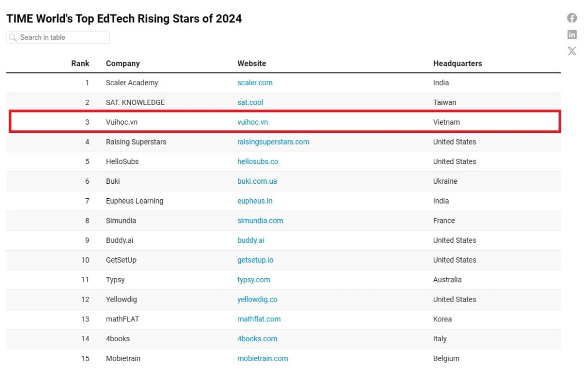Open the simundia.com link
Screen dimensions: 588x382
[260, 221]
